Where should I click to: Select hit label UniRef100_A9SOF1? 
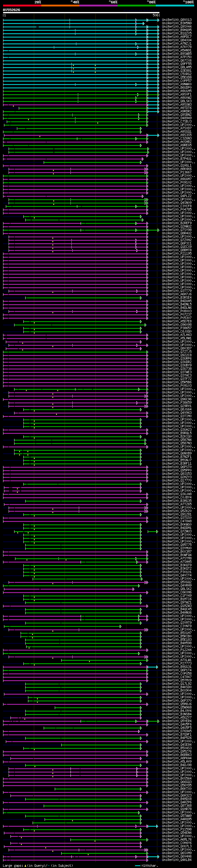click(177, 94)
